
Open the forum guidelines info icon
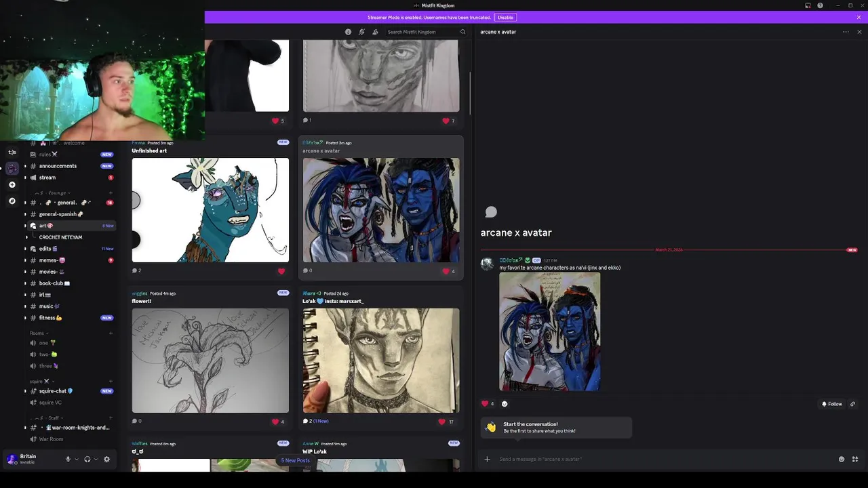click(348, 32)
